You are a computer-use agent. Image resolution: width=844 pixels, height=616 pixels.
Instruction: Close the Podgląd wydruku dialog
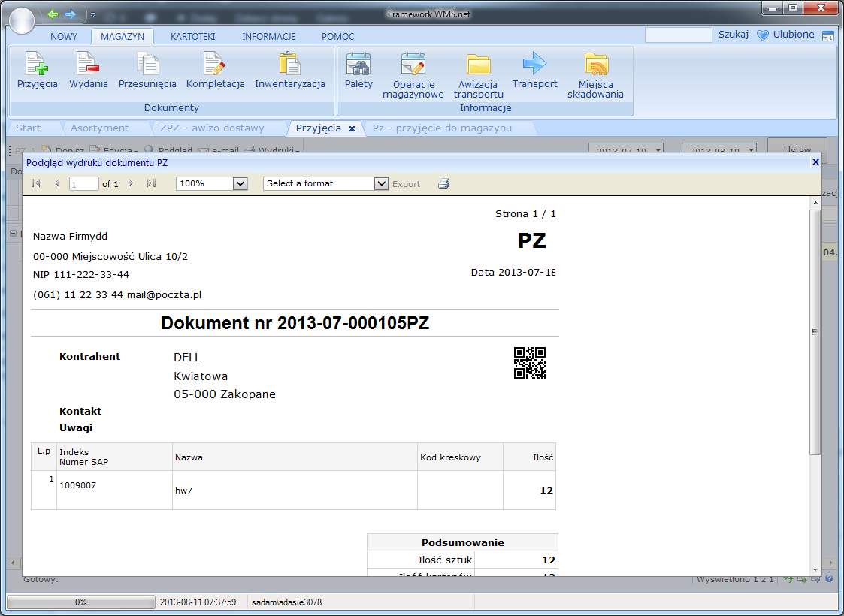[x=815, y=162]
